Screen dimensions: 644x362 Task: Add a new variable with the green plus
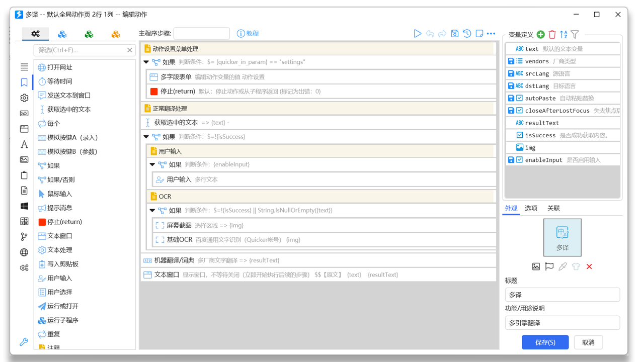pyautogui.click(x=540, y=34)
